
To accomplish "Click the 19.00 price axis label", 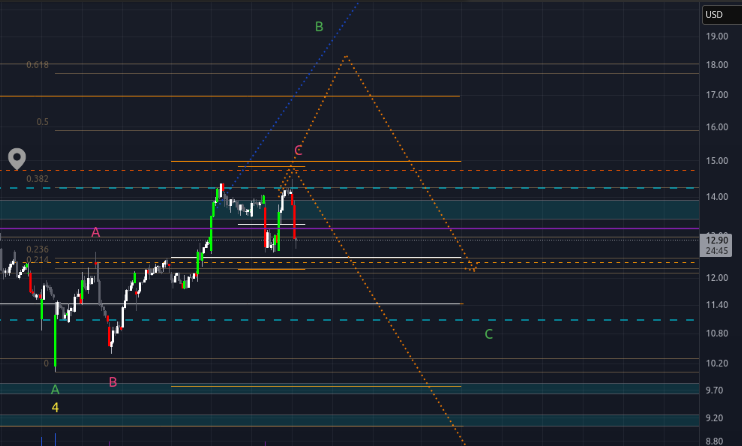I will [716, 37].
